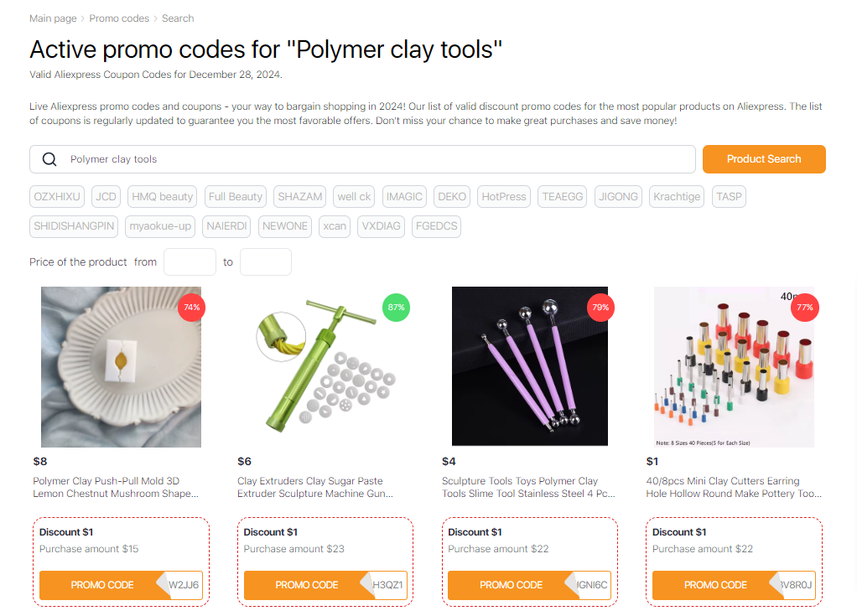This screenshot has height=616, width=857.
Task: Reveal promo code ending H3QZ1
Action: point(325,585)
